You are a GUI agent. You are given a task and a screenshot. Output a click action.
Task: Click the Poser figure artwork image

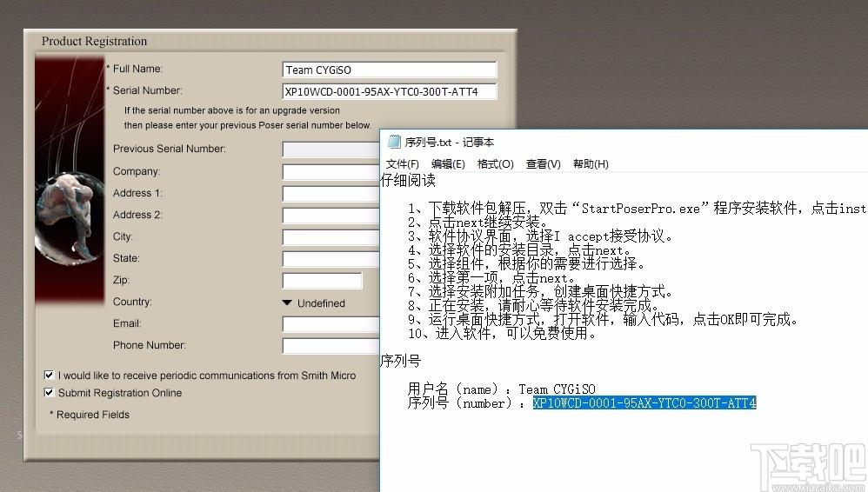pyautogui.click(x=70, y=180)
